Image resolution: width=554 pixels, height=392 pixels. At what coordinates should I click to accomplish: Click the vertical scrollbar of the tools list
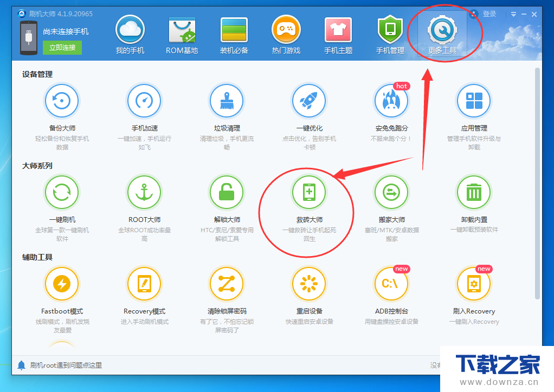coord(537,184)
